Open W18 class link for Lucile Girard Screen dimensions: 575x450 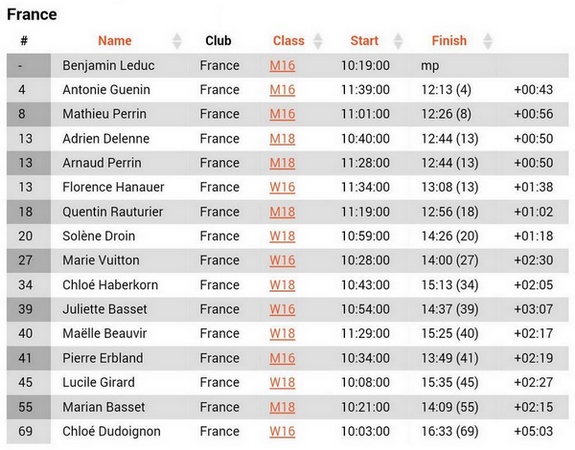pos(282,383)
